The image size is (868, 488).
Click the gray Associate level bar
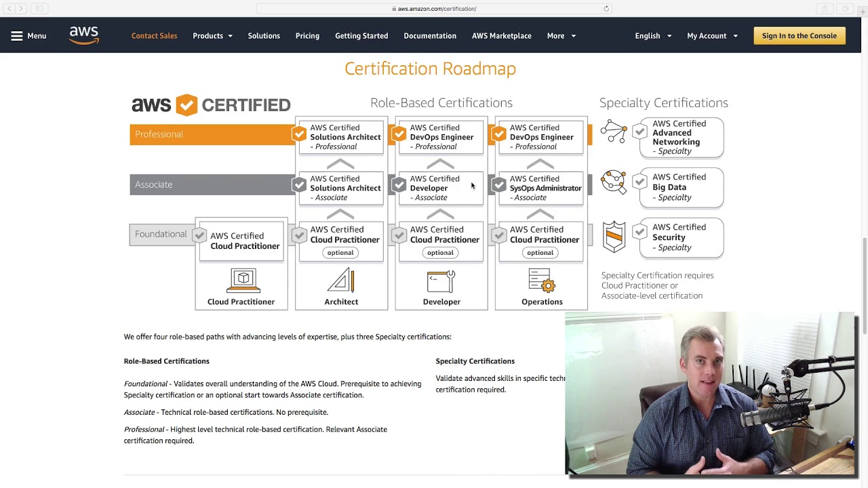(212, 184)
